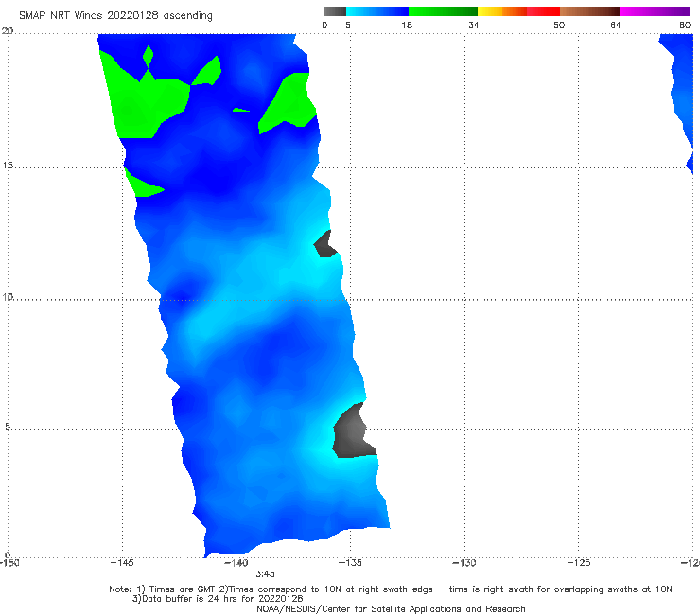Click colorbar label '18'

407,26
